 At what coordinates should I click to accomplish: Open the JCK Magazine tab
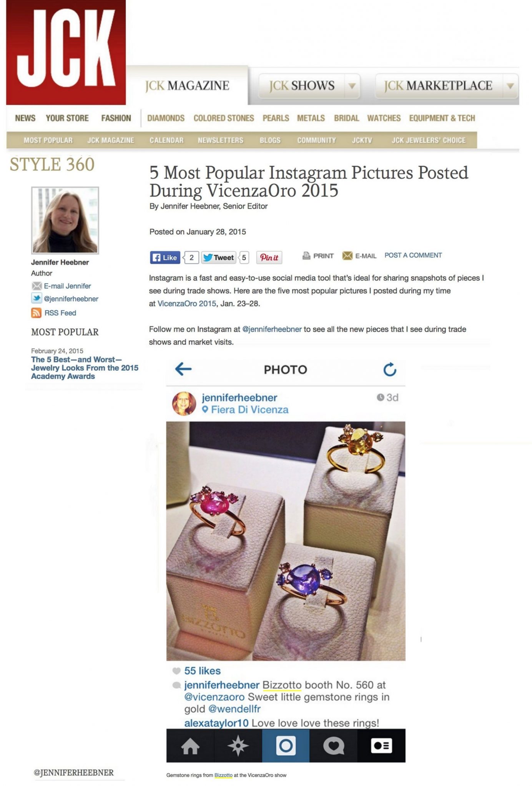[187, 85]
